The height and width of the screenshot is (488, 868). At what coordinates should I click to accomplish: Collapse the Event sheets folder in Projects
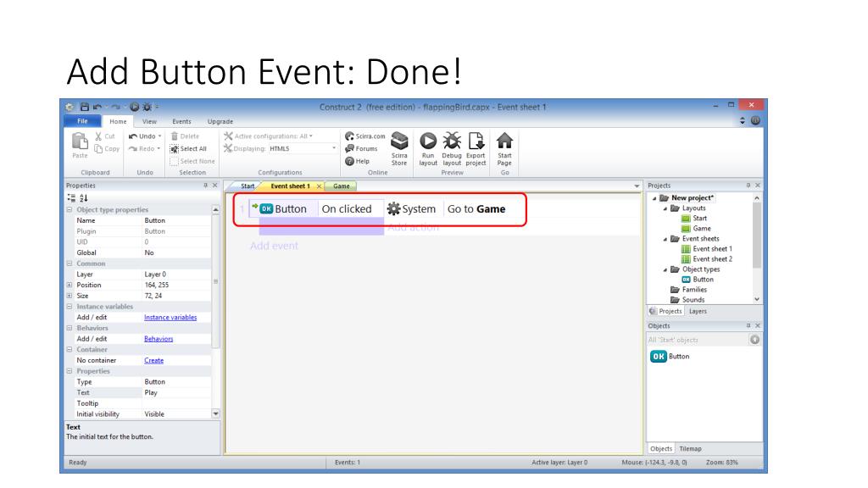(x=665, y=239)
